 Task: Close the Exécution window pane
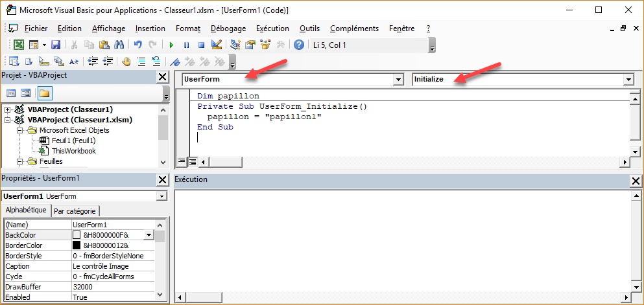[636, 181]
